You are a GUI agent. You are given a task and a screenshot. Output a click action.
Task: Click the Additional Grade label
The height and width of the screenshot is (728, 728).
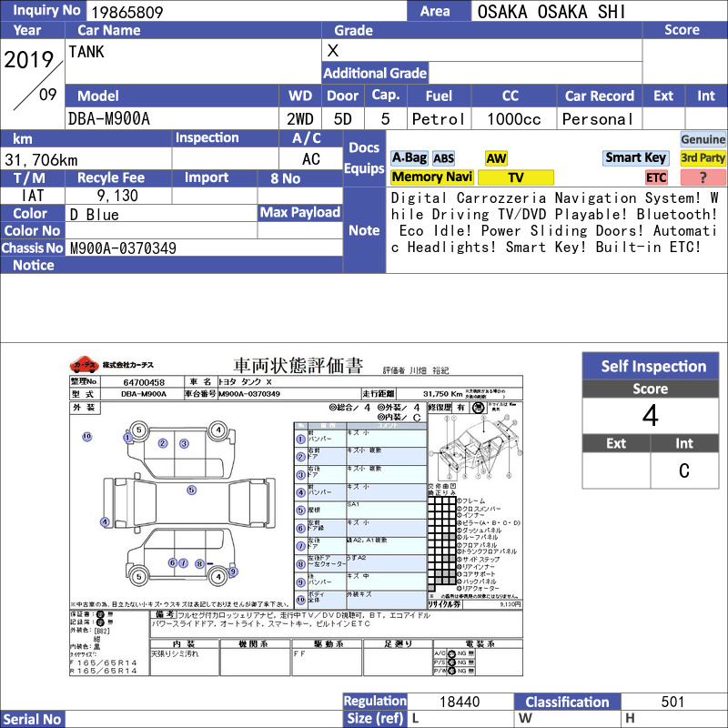(x=375, y=73)
